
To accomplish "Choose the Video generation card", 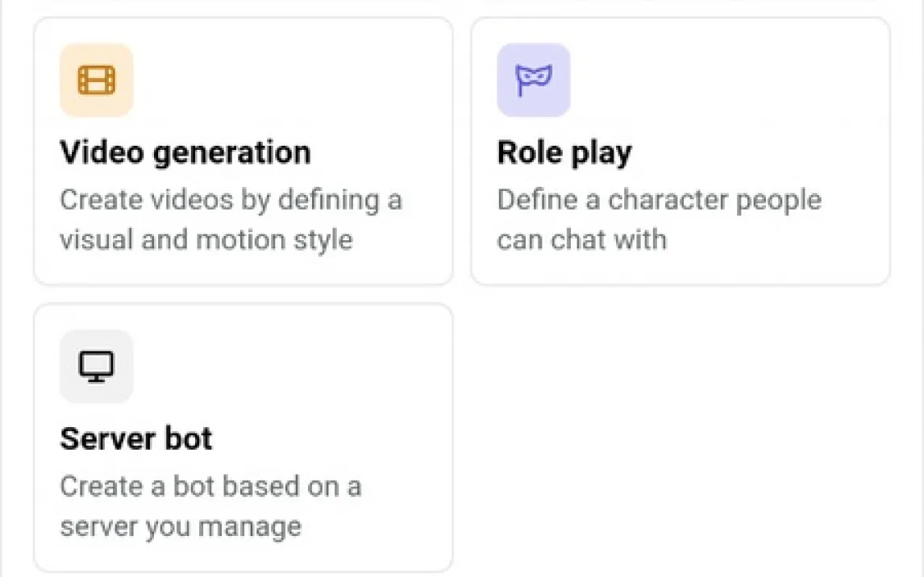I will pyautogui.click(x=243, y=152).
